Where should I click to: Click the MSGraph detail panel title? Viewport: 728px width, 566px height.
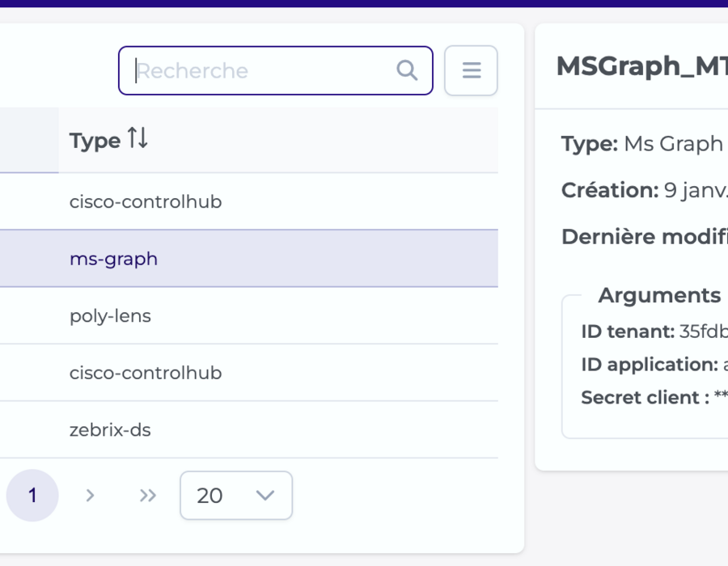(642, 65)
